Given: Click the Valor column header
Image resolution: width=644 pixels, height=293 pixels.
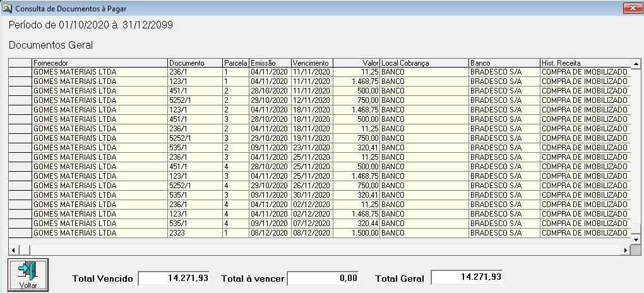Looking at the screenshot, I should pyautogui.click(x=355, y=63).
